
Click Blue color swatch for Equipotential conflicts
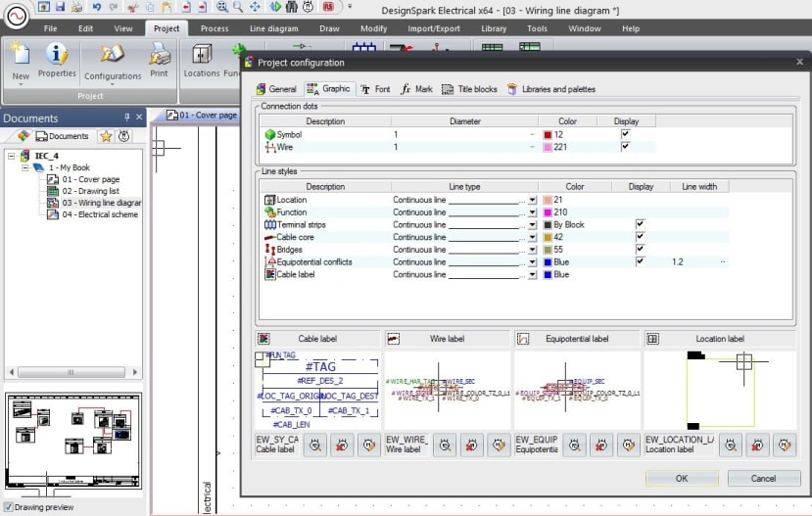point(548,261)
